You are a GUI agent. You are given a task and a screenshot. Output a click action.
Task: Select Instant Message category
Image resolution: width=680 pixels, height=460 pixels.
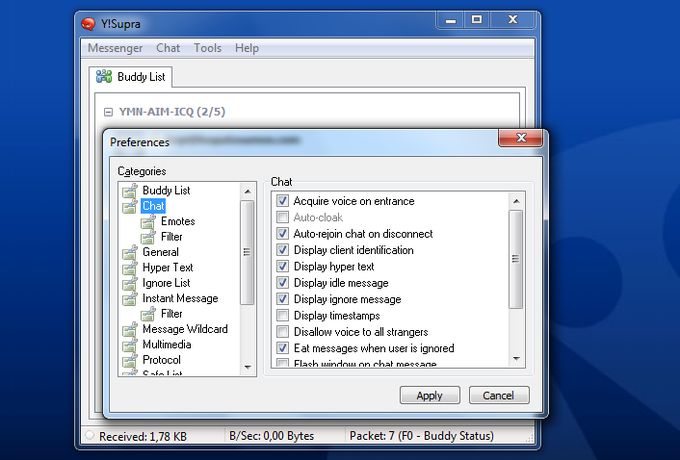tap(180, 298)
